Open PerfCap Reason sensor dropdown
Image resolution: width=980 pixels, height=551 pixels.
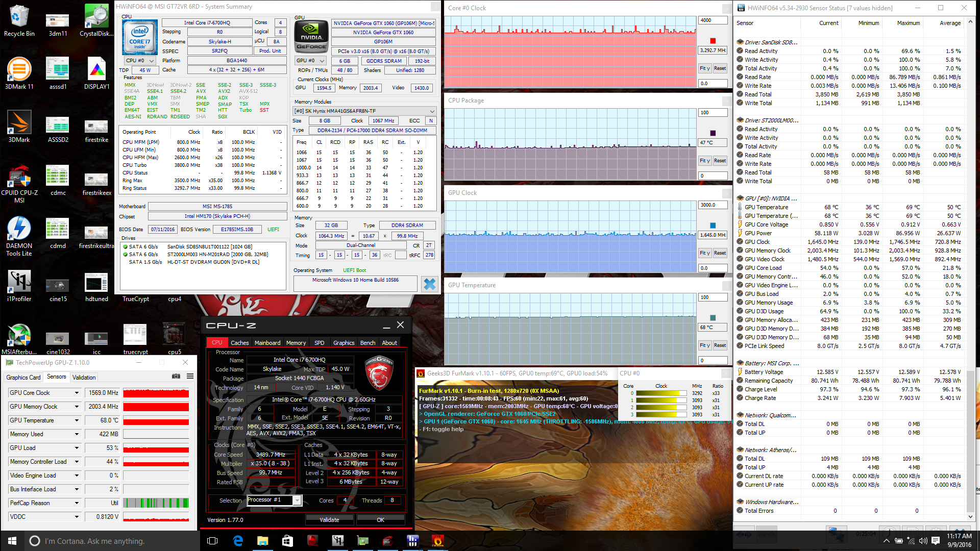(77, 503)
